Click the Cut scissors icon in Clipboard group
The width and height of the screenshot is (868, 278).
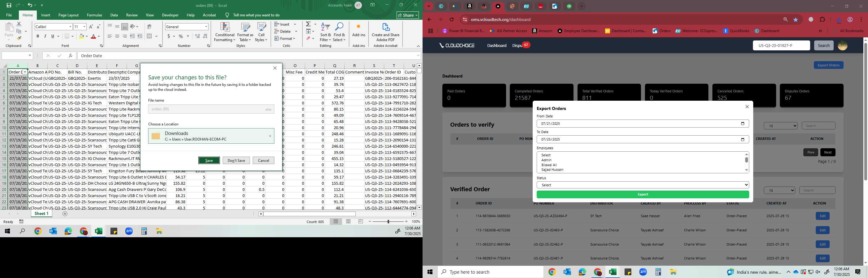(x=19, y=24)
